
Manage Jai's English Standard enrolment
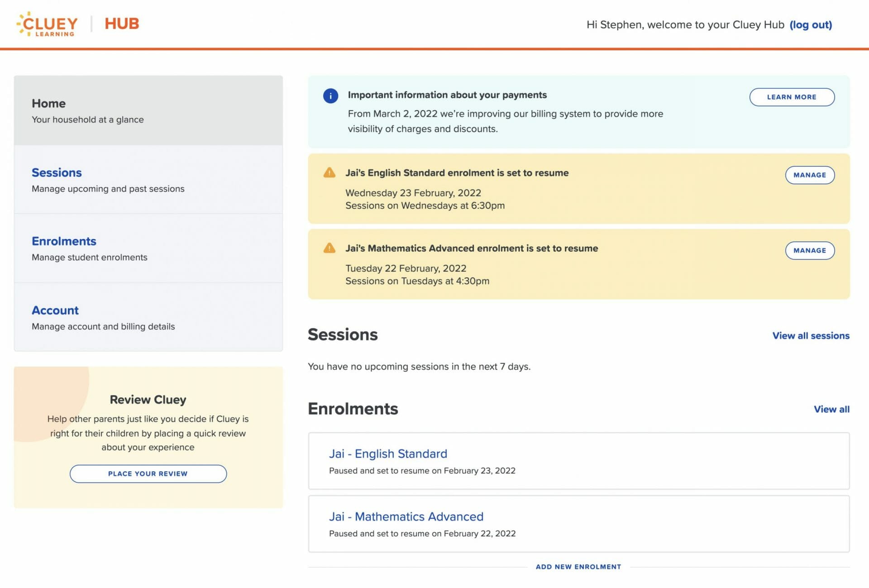coord(809,175)
